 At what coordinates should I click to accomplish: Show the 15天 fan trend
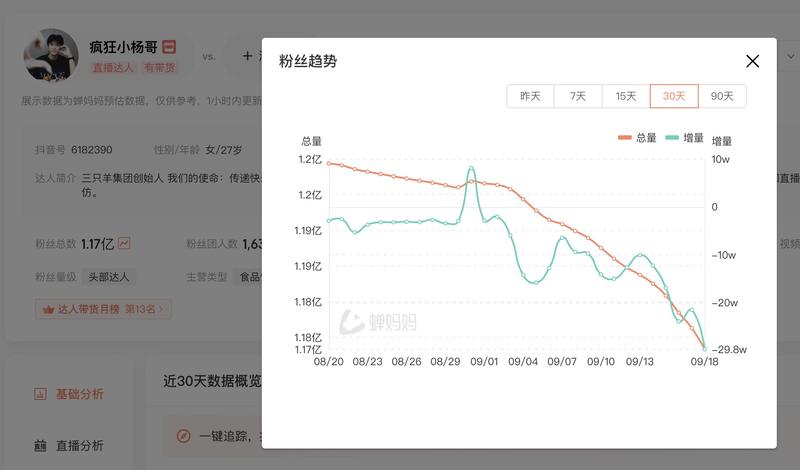coord(626,96)
